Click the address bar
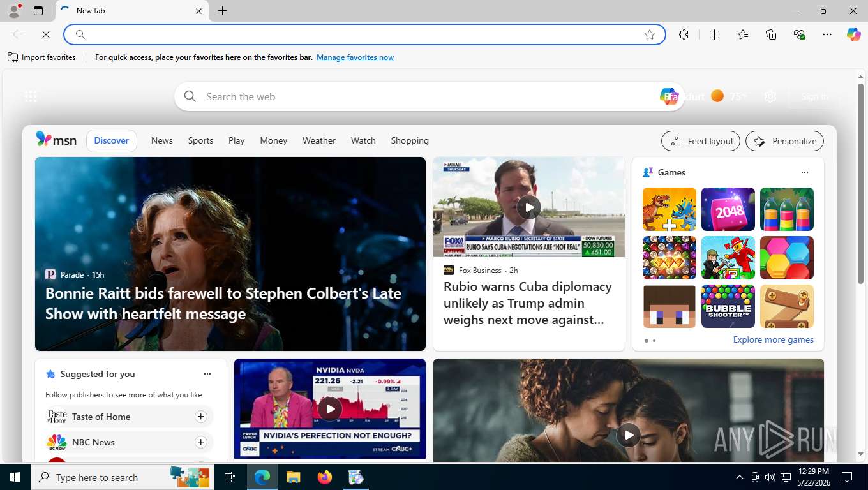868x490 pixels. click(x=364, y=34)
